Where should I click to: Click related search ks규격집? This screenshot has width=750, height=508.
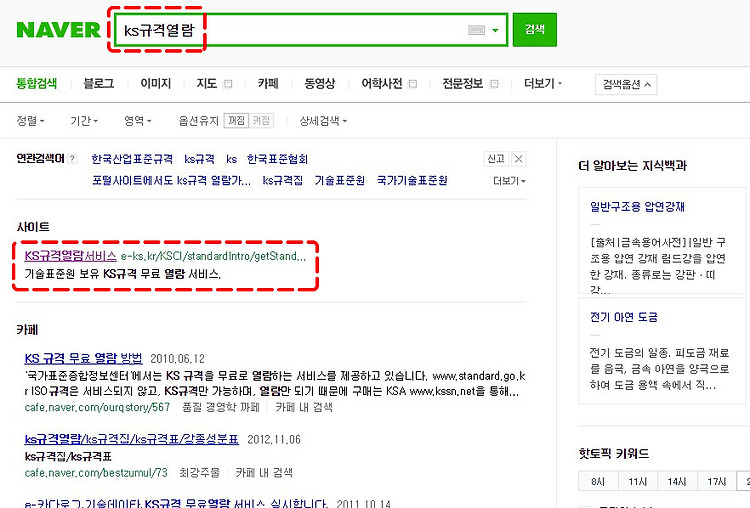[x=283, y=180]
